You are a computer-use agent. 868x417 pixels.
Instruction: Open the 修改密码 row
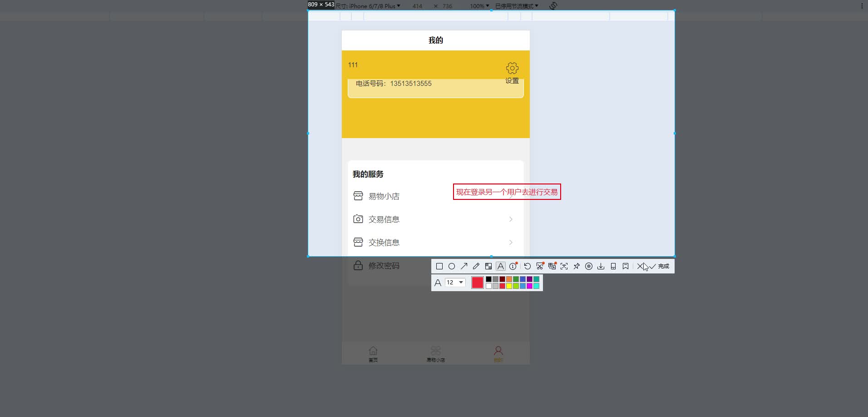tap(435, 266)
